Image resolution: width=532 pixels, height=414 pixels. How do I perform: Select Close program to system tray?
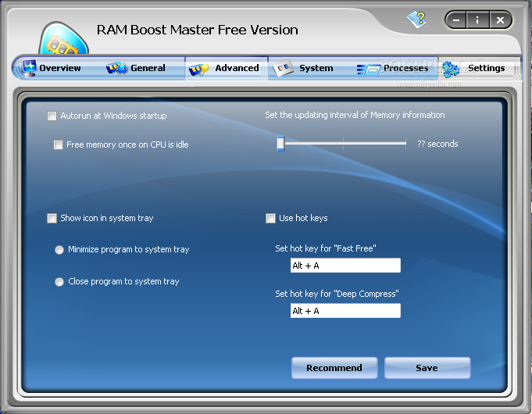(59, 282)
